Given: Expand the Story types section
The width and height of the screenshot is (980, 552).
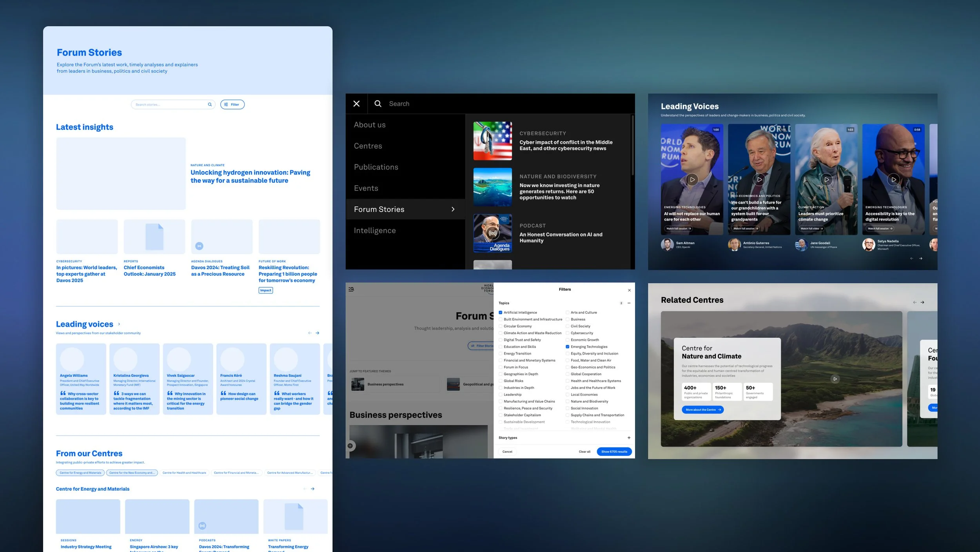Looking at the screenshot, I should pyautogui.click(x=629, y=438).
